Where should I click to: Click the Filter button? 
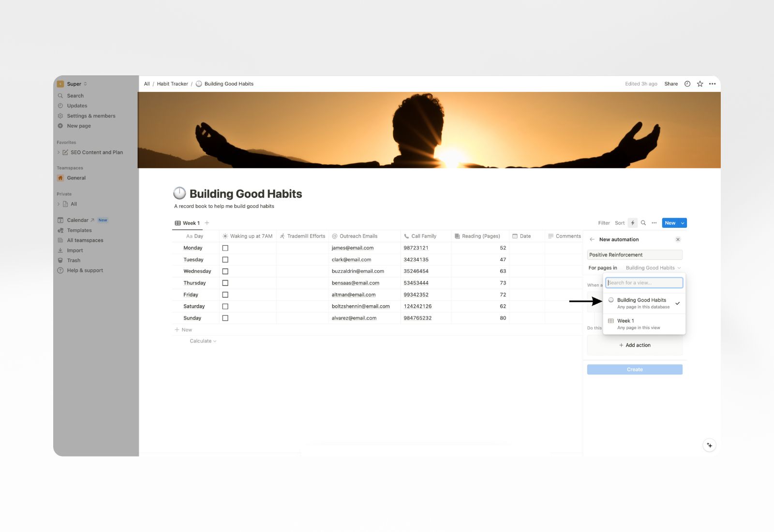[x=604, y=223]
